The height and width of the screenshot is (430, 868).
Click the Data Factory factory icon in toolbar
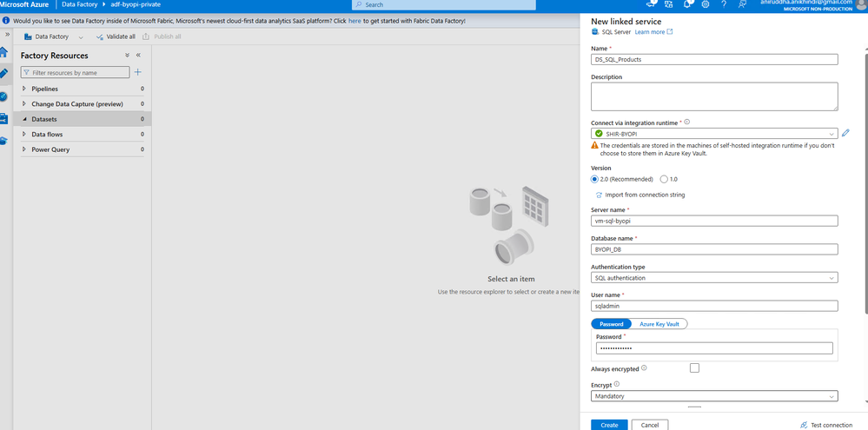(28, 36)
